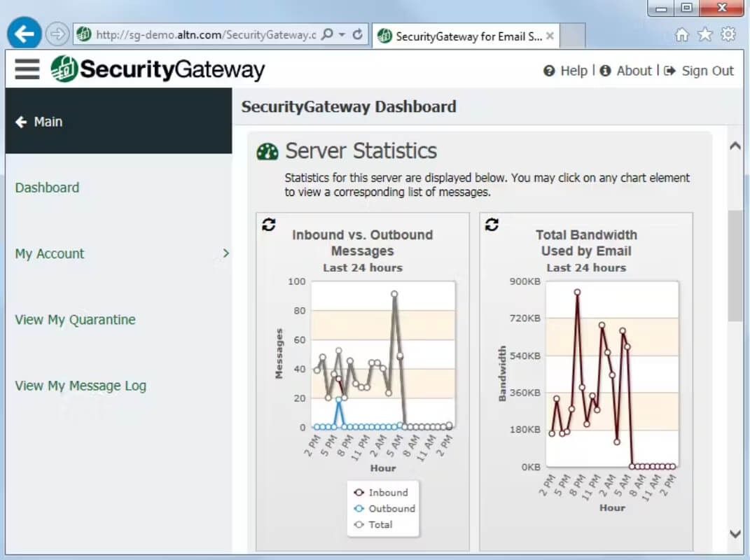Go to browser home page icon
Image resolution: width=750 pixels, height=560 pixels.
(681, 34)
